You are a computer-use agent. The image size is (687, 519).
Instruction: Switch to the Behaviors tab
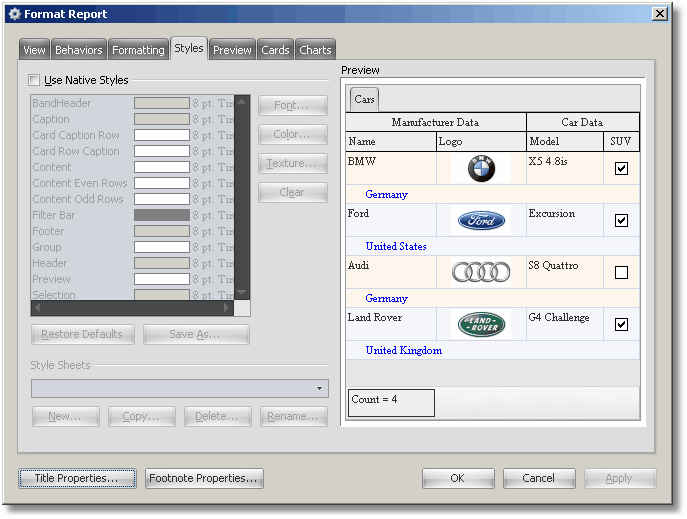[79, 50]
